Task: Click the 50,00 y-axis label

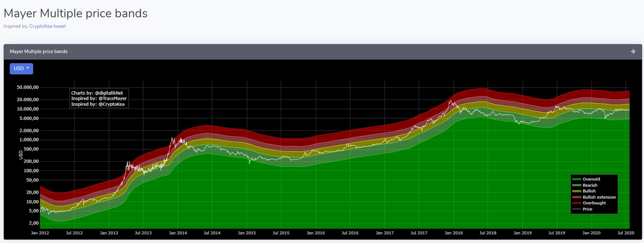Action: tap(32, 180)
